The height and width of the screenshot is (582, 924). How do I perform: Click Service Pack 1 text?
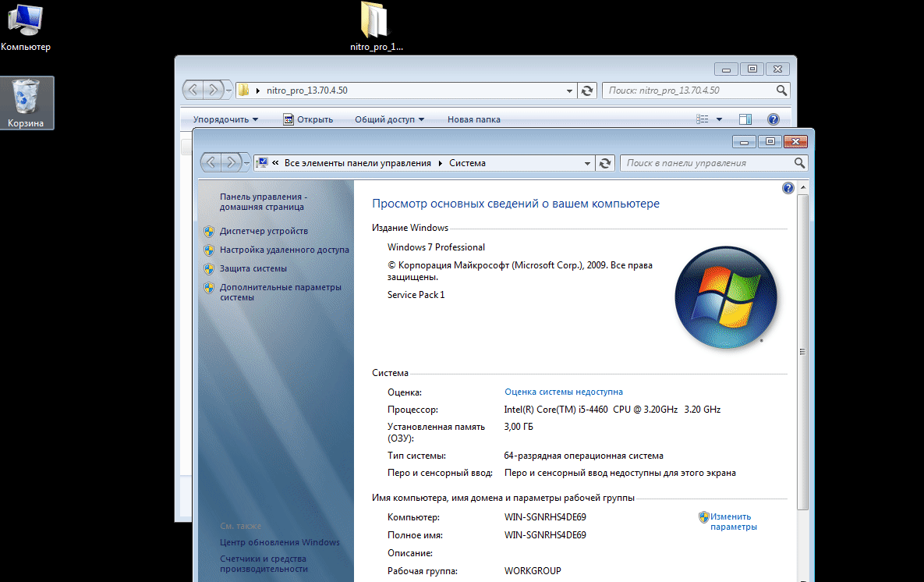(416, 294)
